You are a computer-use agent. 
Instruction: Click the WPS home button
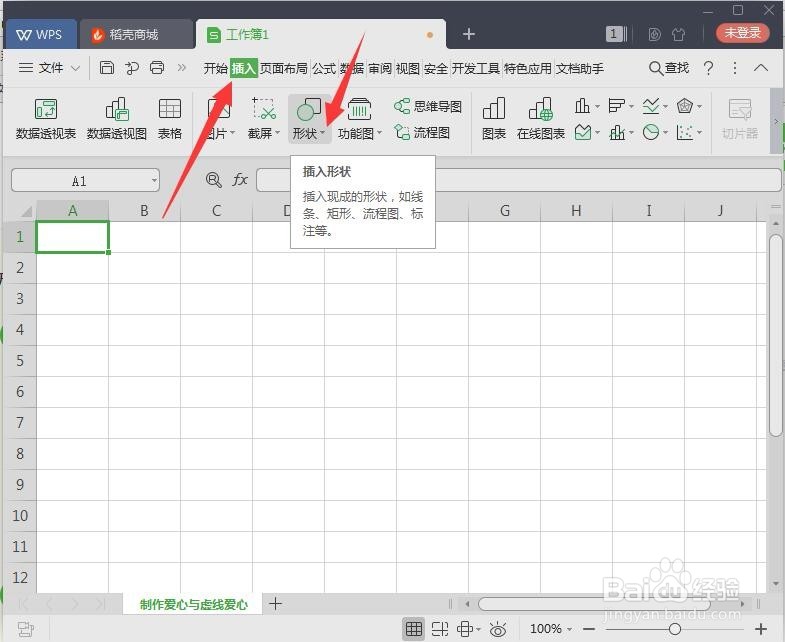(40, 35)
